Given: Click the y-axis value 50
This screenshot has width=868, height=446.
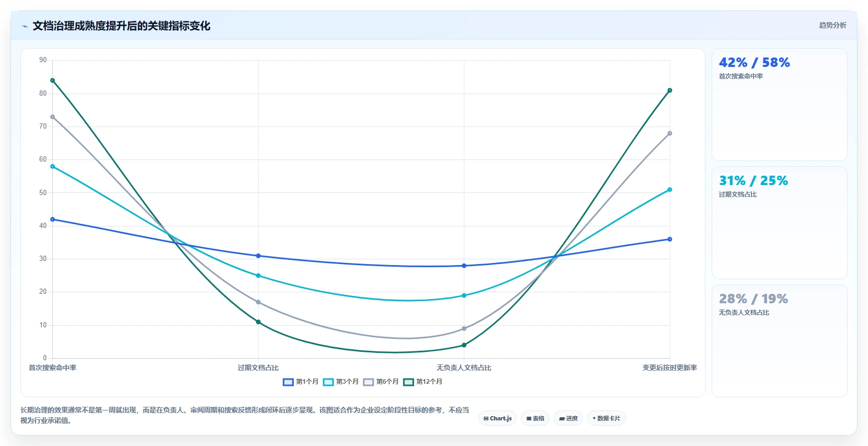Looking at the screenshot, I should coord(43,193).
